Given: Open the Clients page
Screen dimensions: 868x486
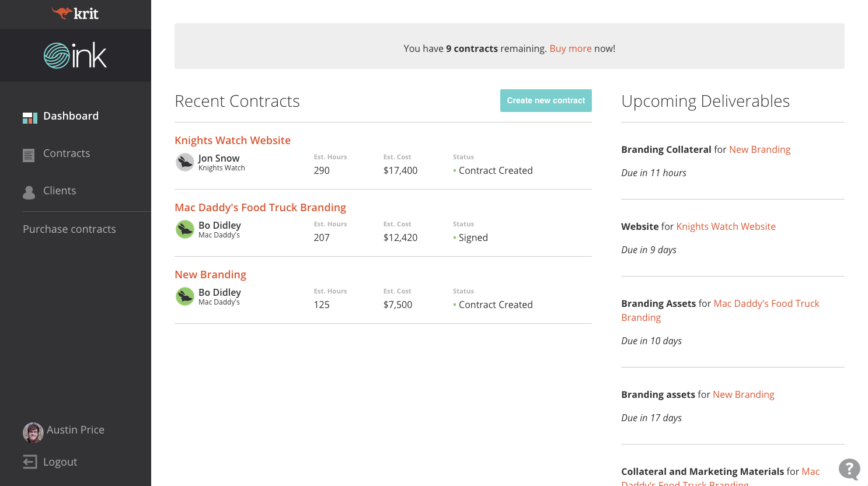Looking at the screenshot, I should click(60, 191).
